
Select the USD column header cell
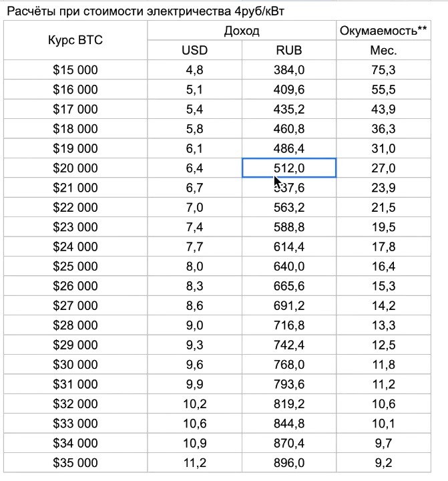194,50
